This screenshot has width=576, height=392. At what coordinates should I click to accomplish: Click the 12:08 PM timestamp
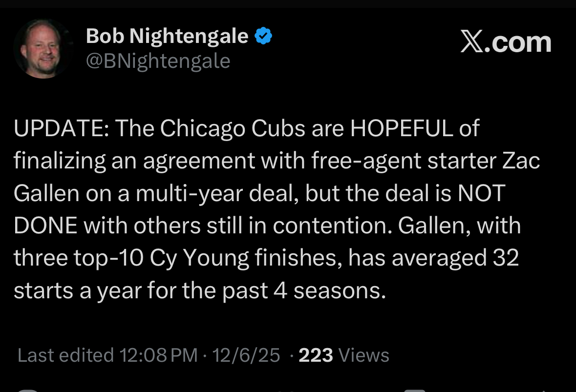pyautogui.click(x=159, y=355)
